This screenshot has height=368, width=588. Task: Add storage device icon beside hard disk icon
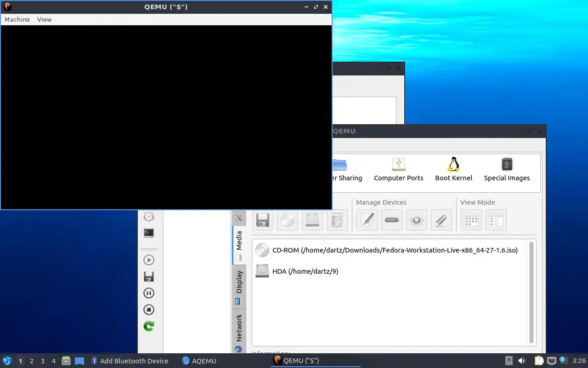[x=337, y=220]
